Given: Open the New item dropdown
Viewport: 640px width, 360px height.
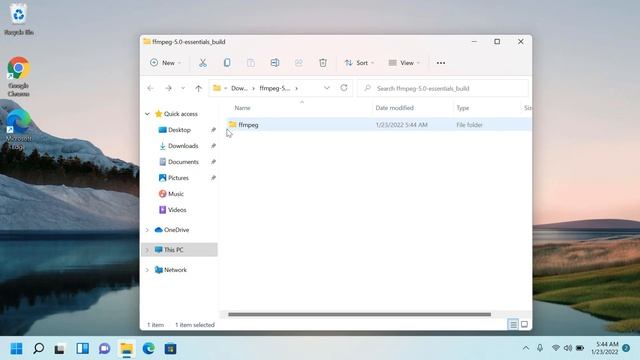Looking at the screenshot, I should [165, 63].
